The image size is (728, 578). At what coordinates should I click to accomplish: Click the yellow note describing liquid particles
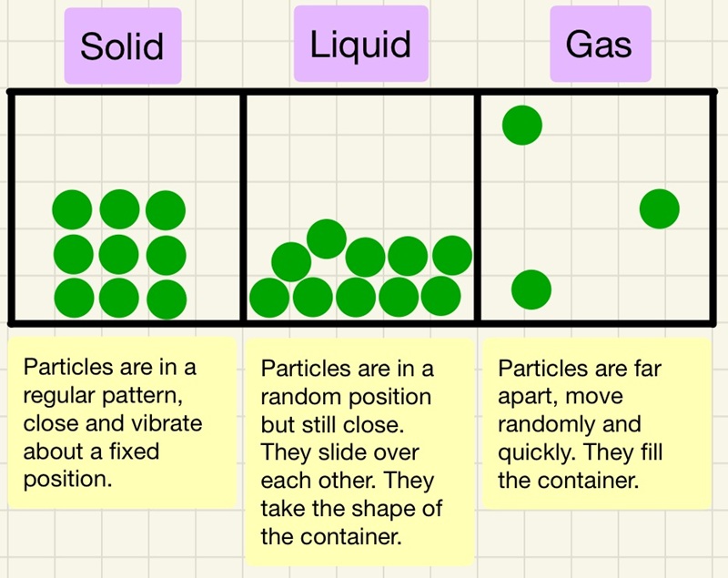click(359, 451)
